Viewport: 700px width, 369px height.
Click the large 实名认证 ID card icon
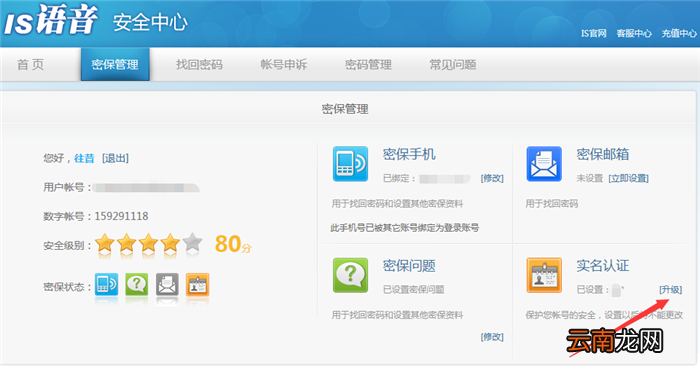pyautogui.click(x=544, y=275)
